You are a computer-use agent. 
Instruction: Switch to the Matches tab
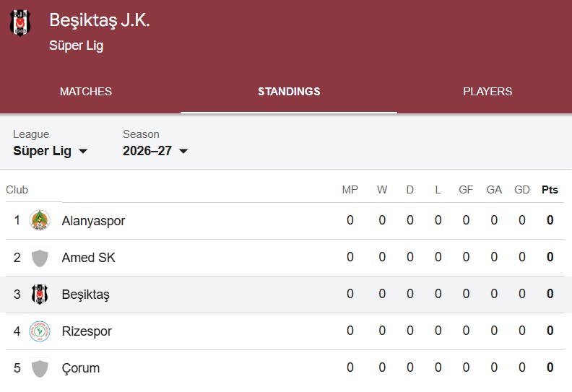coord(86,91)
